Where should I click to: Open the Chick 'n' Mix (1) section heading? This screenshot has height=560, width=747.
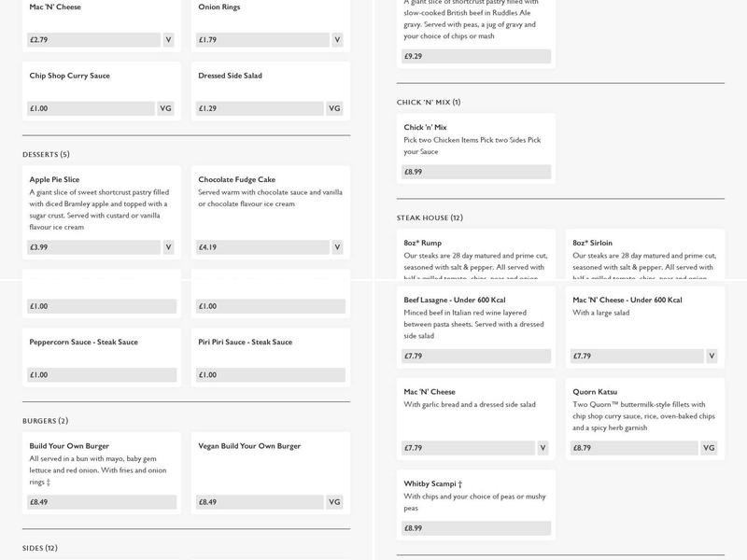(x=429, y=102)
